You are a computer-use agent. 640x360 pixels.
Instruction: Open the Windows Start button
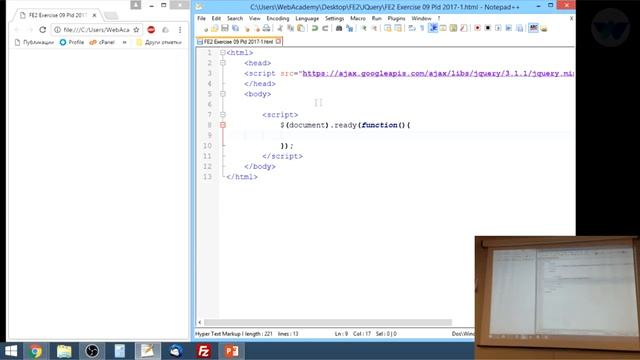tap(11, 351)
